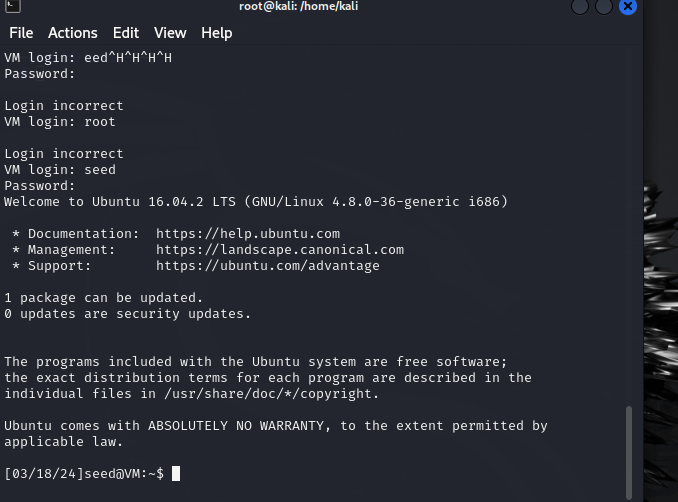This screenshot has height=502, width=678.
Task: Maximize the root@kali terminal window
Action: tap(604, 7)
